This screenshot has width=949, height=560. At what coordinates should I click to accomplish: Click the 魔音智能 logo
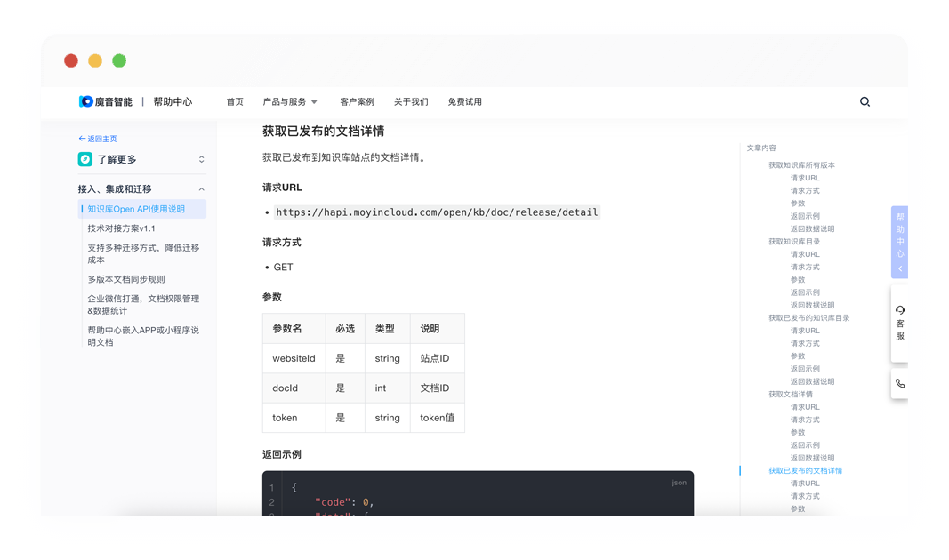(106, 102)
